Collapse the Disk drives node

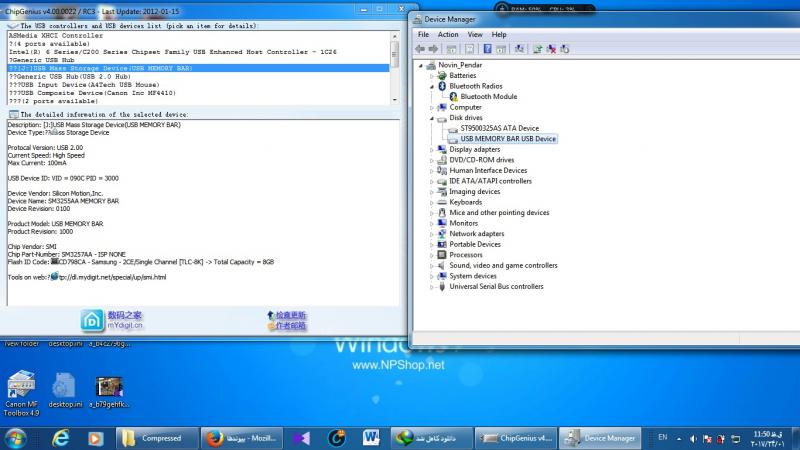click(x=432, y=118)
